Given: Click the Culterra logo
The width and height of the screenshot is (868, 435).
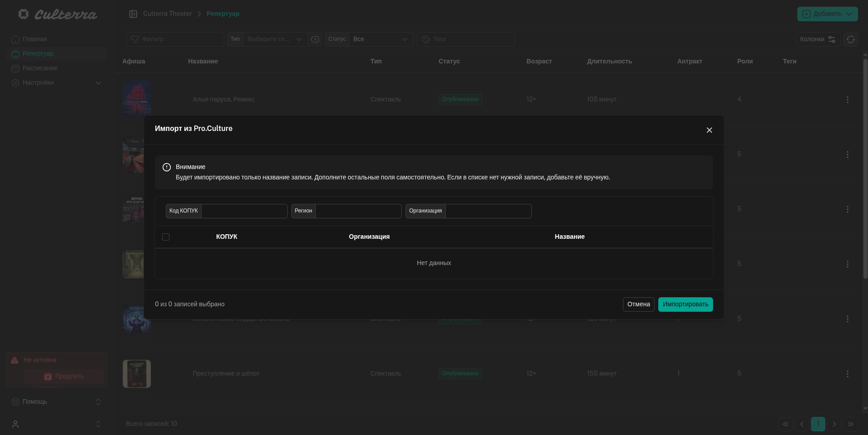Looking at the screenshot, I should [x=58, y=14].
